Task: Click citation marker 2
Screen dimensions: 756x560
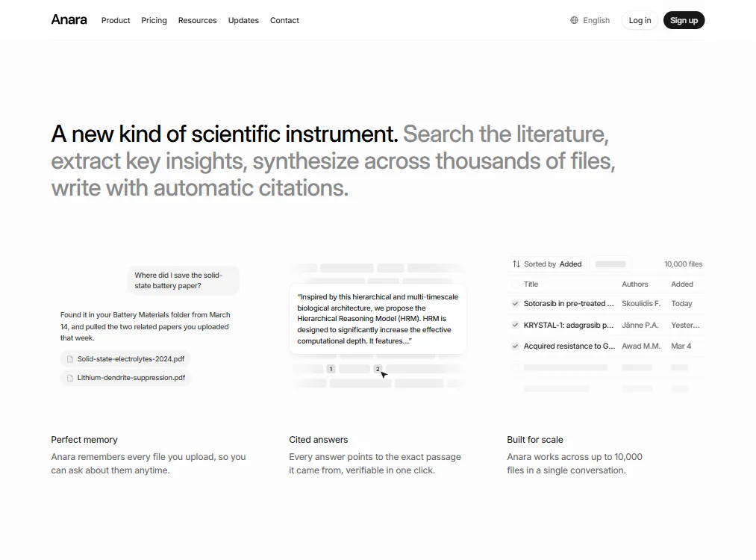Action: tap(378, 369)
